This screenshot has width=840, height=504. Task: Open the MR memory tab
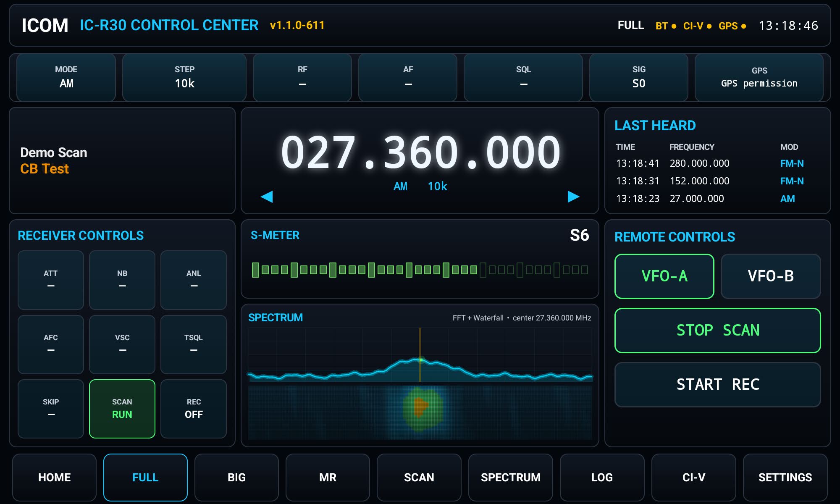tap(328, 478)
